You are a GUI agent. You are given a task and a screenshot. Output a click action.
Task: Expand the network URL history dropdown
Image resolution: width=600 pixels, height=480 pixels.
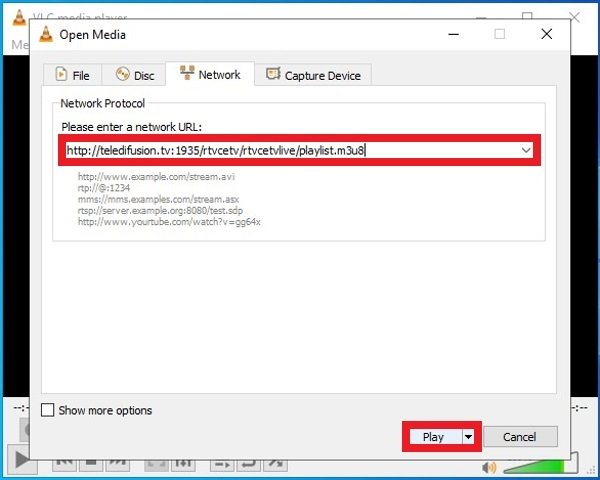tap(526, 150)
